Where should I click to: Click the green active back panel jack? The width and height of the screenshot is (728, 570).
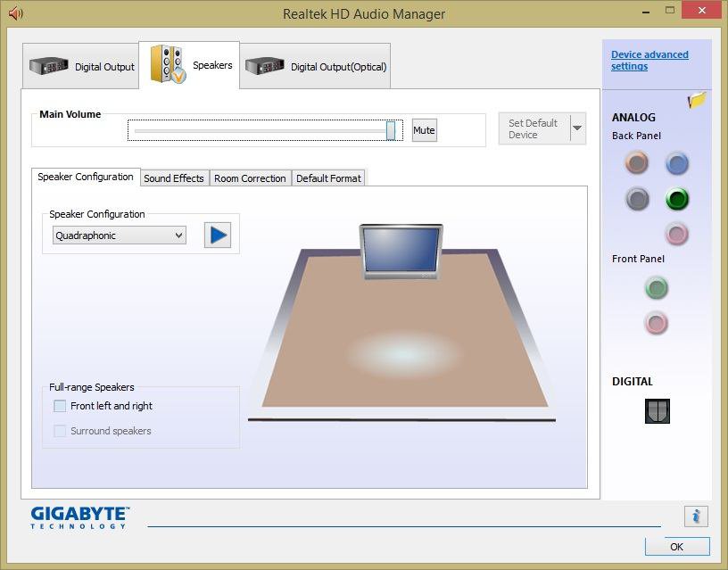click(x=677, y=199)
